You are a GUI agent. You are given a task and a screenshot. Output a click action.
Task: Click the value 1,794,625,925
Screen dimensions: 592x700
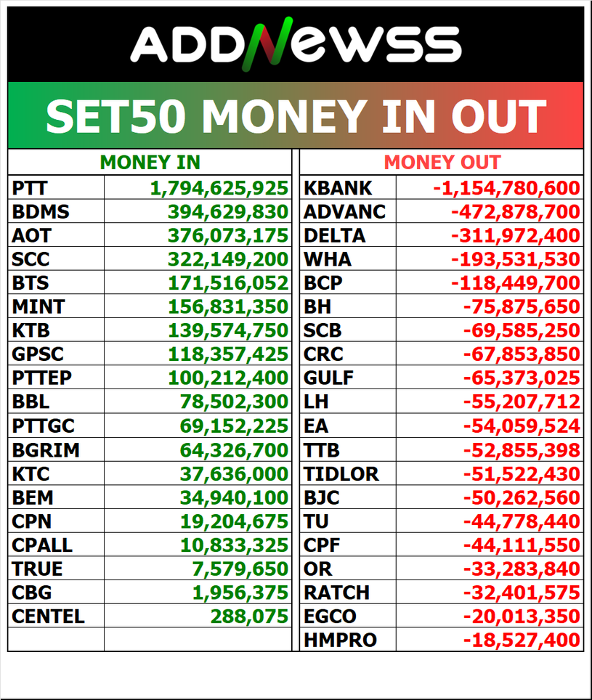pos(219,189)
